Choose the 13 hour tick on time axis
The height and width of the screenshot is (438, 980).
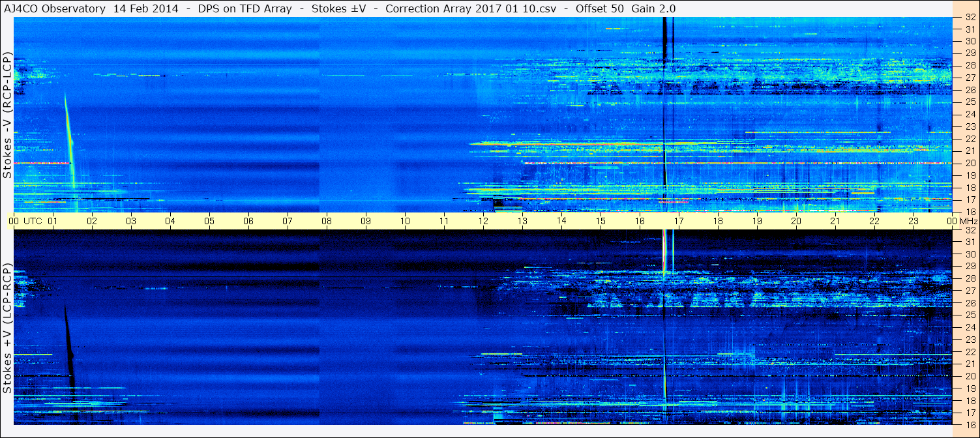522,221
